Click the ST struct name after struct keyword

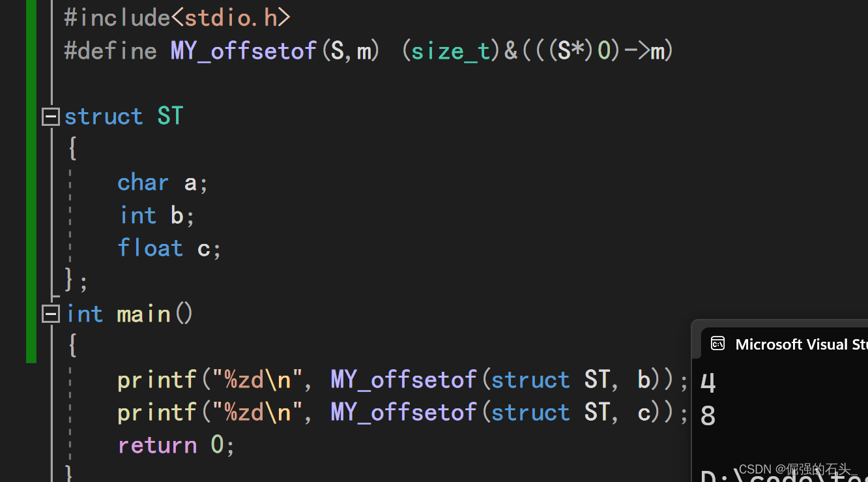click(x=170, y=117)
